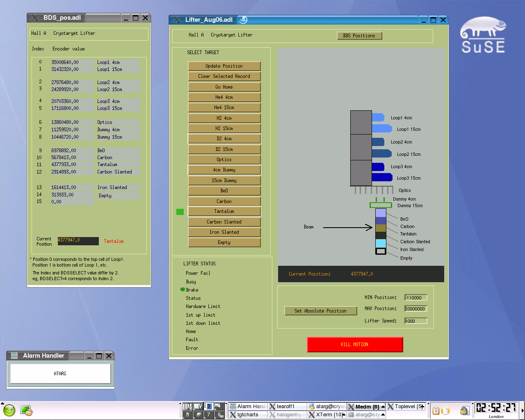Open window menu icon of Lifter_Aug06.adl
This screenshot has width=525, height=420.
click(177, 20)
